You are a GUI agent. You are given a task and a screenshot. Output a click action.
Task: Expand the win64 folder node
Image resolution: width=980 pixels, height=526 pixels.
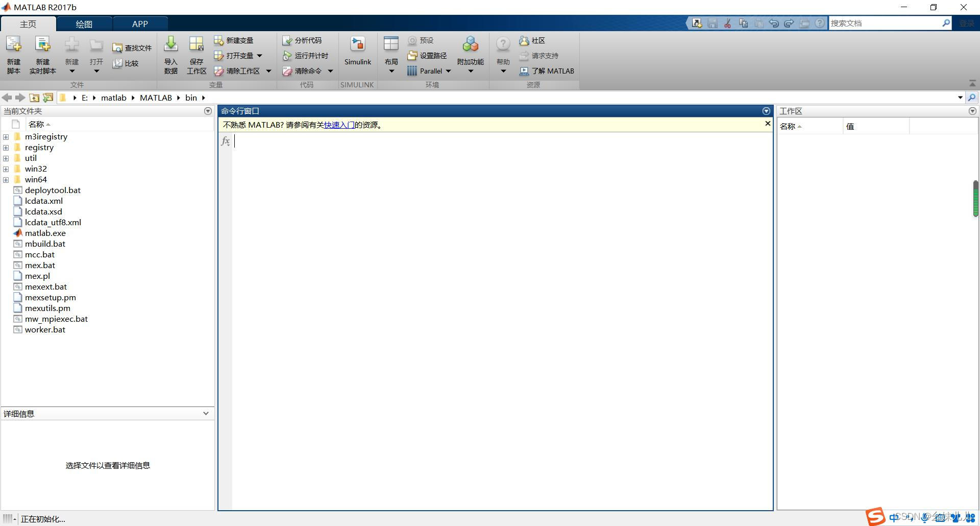pyautogui.click(x=6, y=180)
